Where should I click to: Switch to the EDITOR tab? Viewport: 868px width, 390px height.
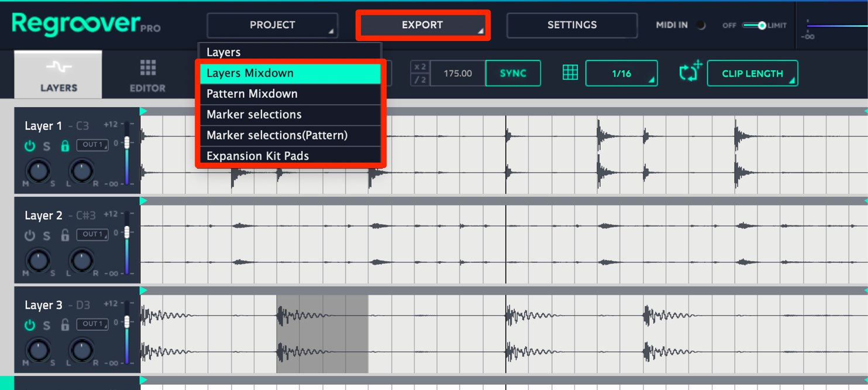tap(147, 76)
